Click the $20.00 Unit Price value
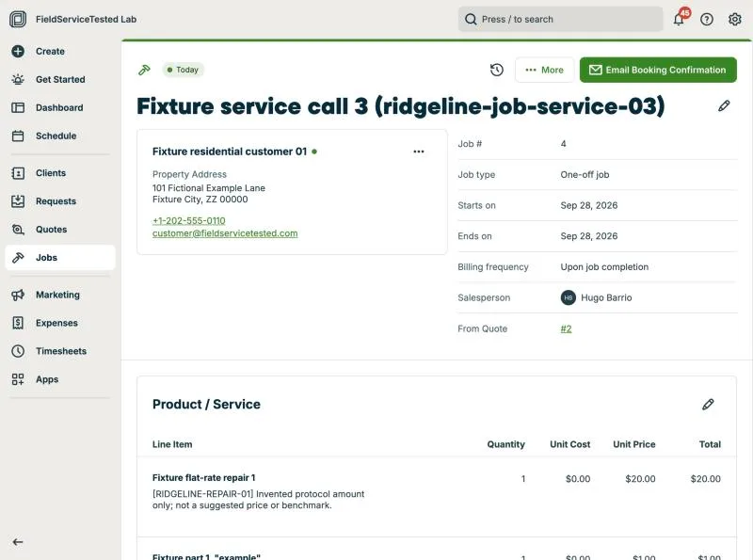Image resolution: width=753 pixels, height=560 pixels. pyautogui.click(x=640, y=479)
